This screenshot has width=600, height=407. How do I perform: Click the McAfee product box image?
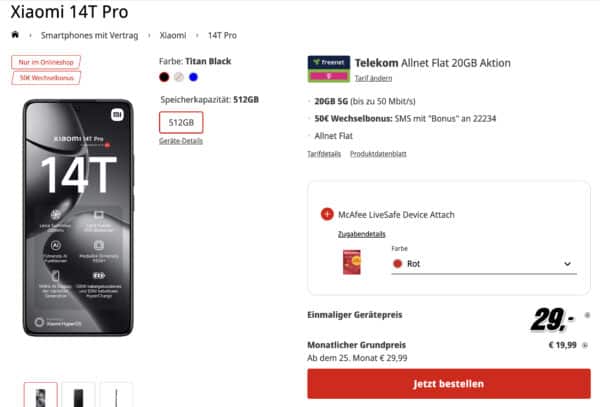(358, 263)
